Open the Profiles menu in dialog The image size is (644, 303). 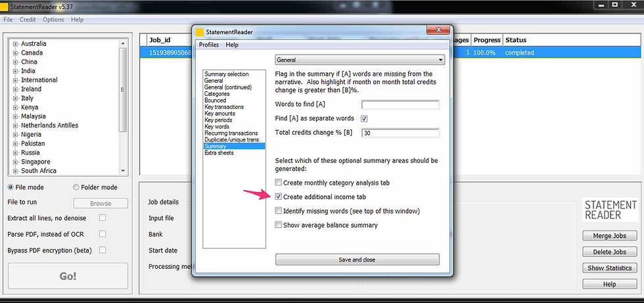point(209,45)
